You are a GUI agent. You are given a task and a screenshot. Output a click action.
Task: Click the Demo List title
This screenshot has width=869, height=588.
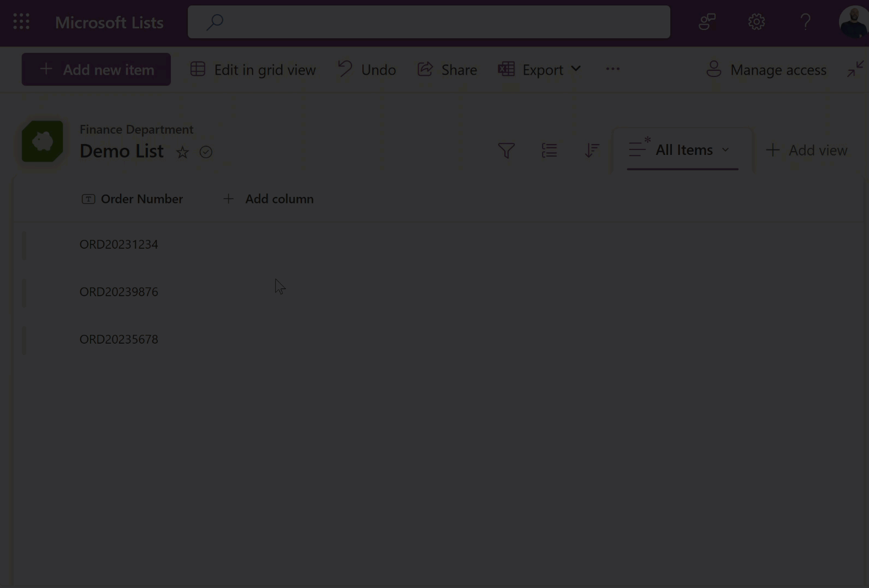click(121, 151)
